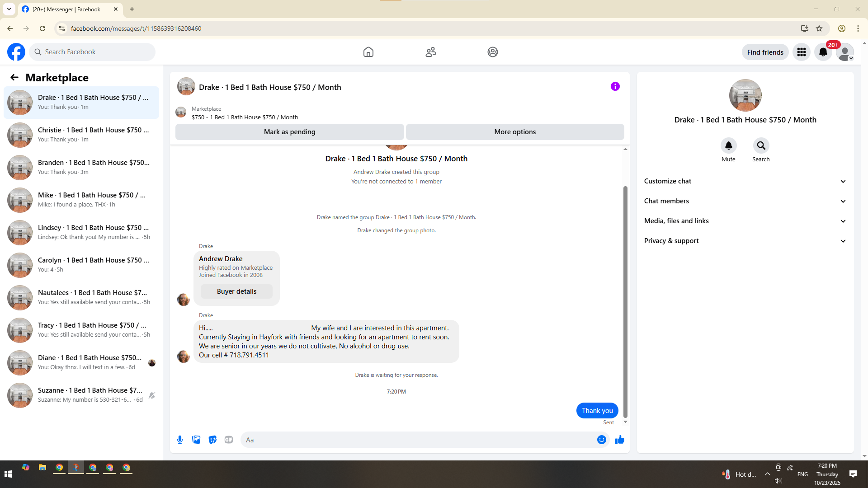This screenshot has width=868, height=488.
Task: Expand Customize chat section
Action: point(745,181)
